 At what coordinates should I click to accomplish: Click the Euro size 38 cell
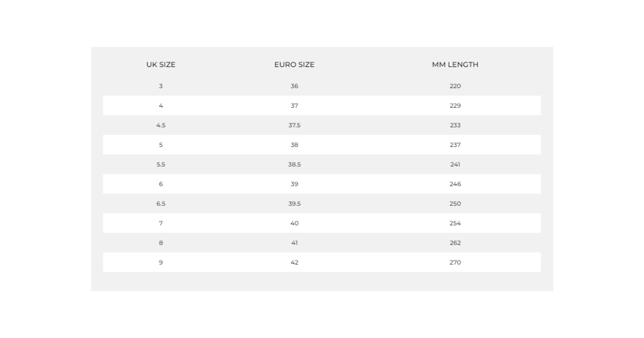pos(294,145)
